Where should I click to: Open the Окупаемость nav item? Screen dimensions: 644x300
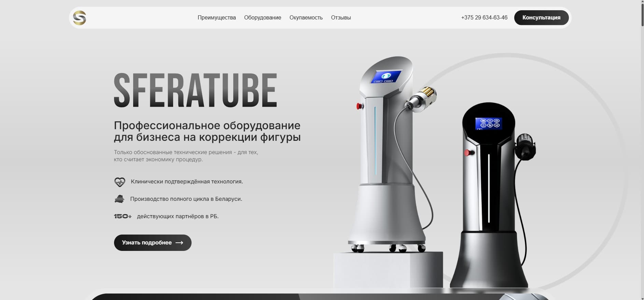point(306,18)
